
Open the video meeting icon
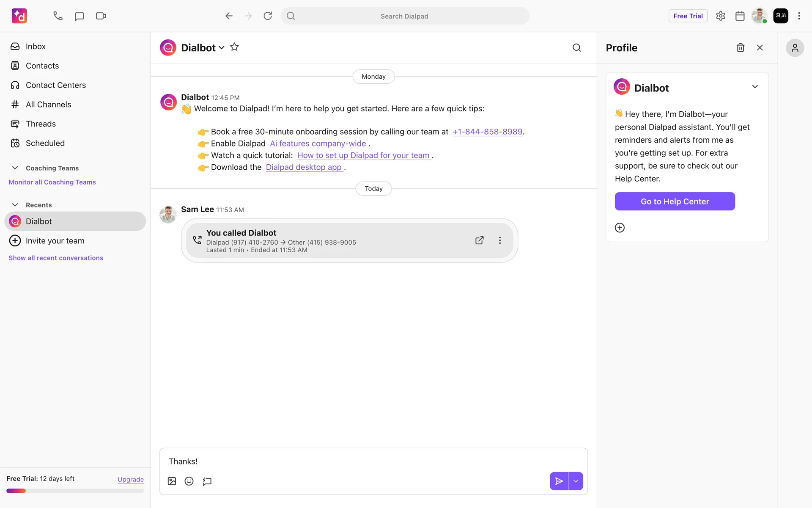[x=101, y=16]
